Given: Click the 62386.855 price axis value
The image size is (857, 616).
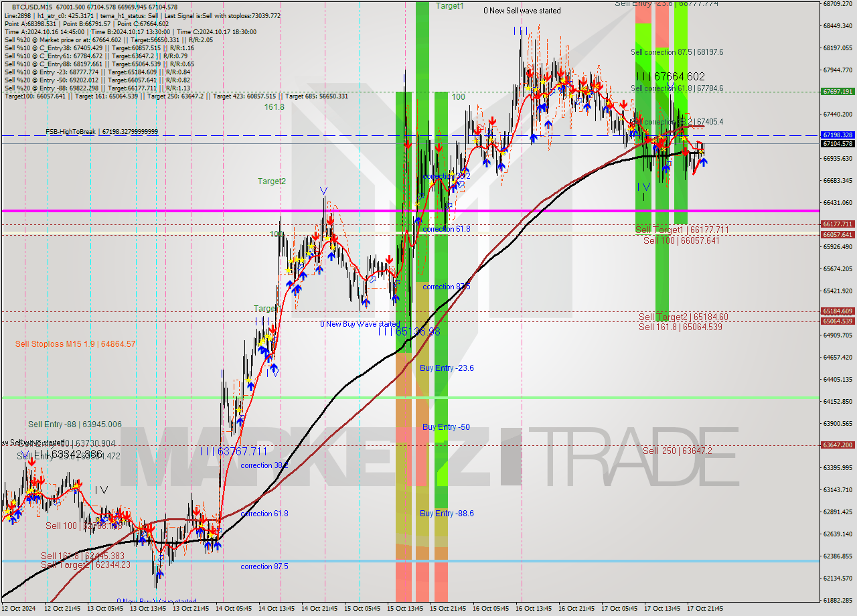Looking at the screenshot, I should coord(838,556).
